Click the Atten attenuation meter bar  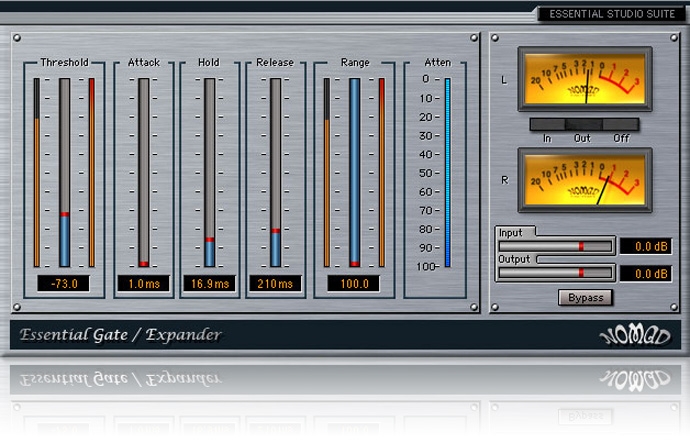coord(448,172)
